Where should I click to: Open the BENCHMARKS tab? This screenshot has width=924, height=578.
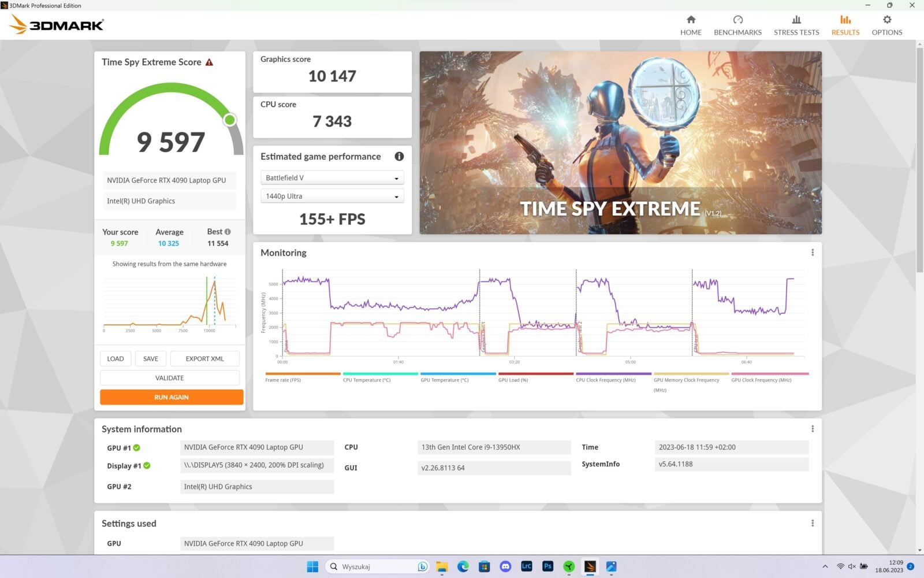(737, 25)
